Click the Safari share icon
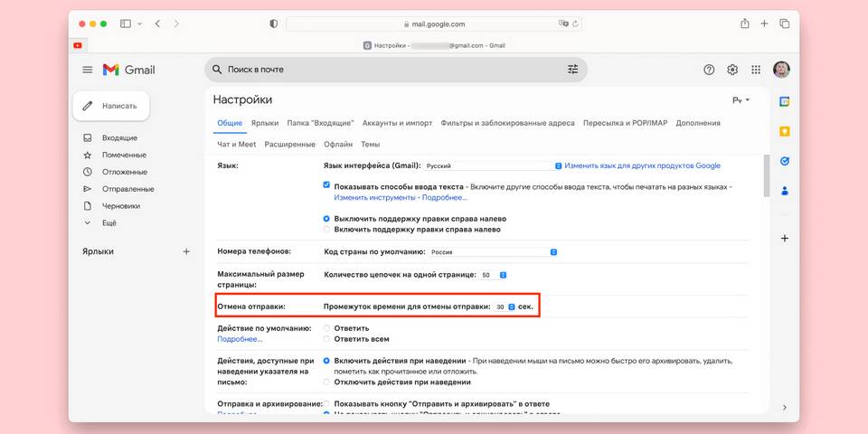The width and height of the screenshot is (868, 434). 744,24
